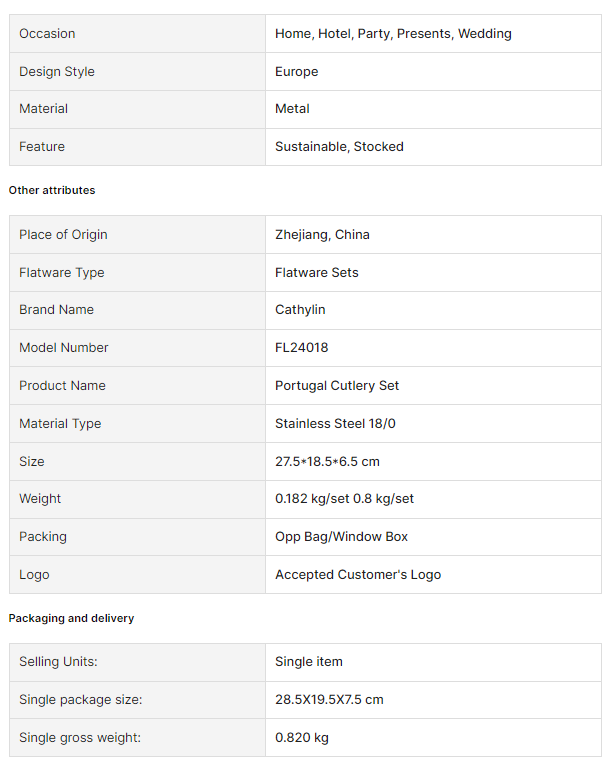Select the 'Home, Hotel, Party, Presents, Wedding' value
This screenshot has width=614, height=769.
393,34
